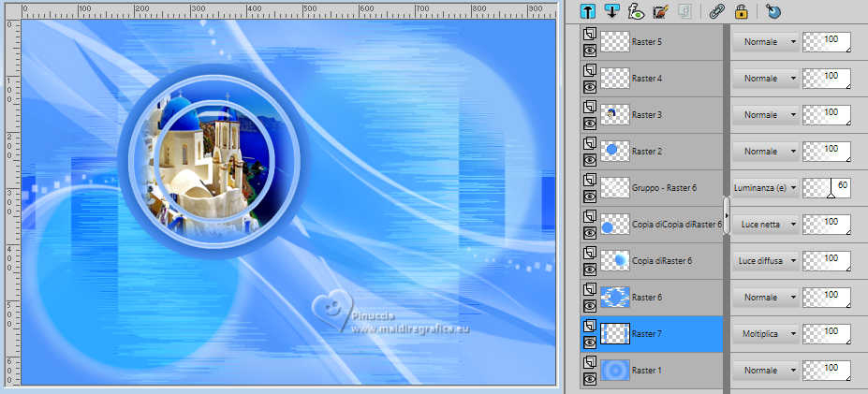This screenshot has width=868, height=394.
Task: Open the blend mode dropdown for Raster 5
Action: [x=766, y=41]
